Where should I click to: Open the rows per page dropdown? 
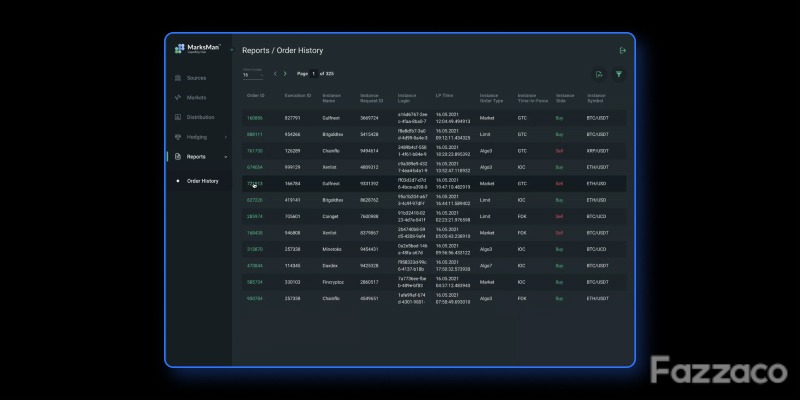(x=253, y=74)
